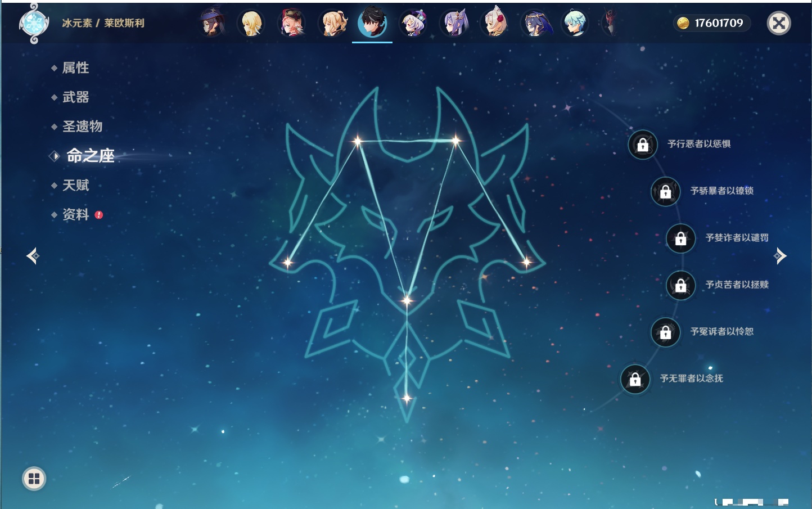Image resolution: width=812 pixels, height=509 pixels.
Task: Click the upper-left star of the constellation
Action: click(357, 141)
